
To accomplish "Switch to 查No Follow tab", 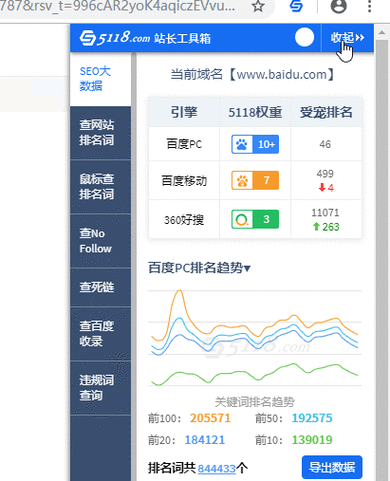I will click(x=100, y=241).
